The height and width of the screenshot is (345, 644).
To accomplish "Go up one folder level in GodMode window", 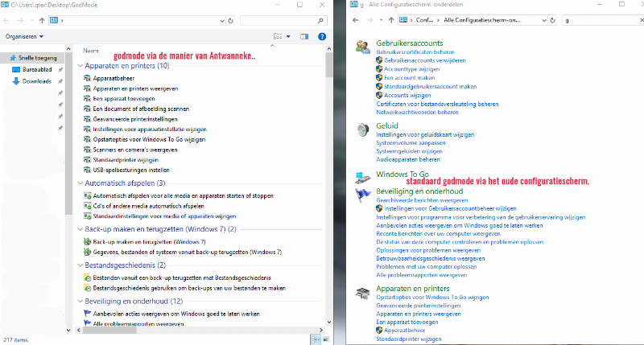I will tap(42, 21).
